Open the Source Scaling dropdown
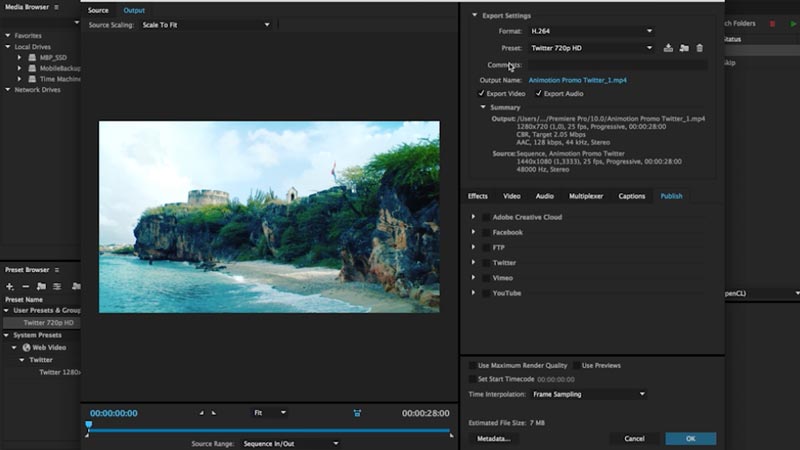This screenshot has height=450, width=800. 205,24
